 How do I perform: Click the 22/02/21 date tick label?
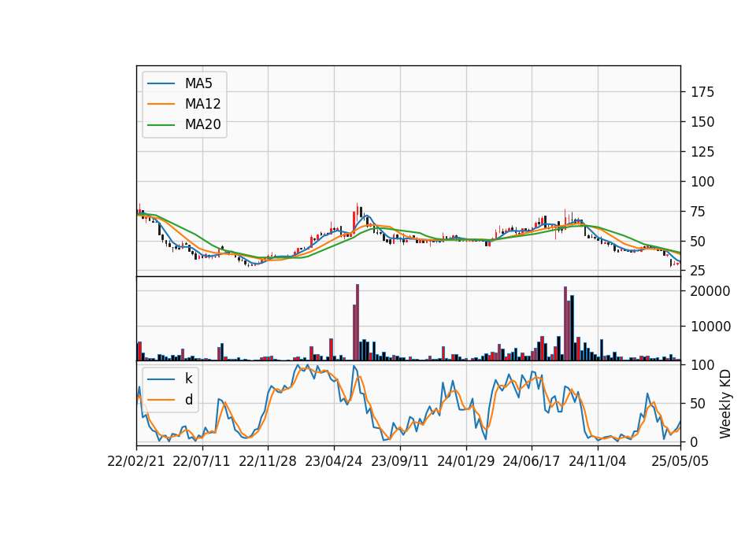pos(136,461)
